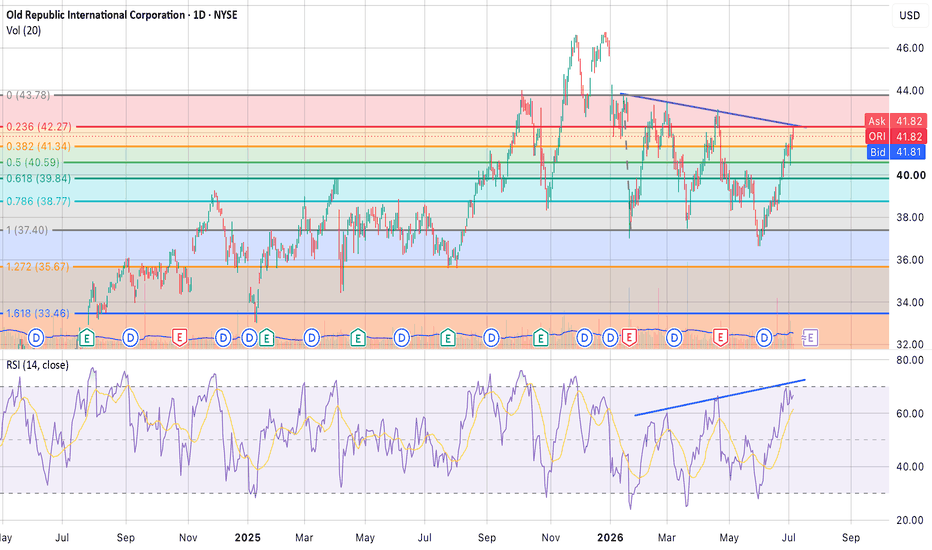932x550 pixels.
Task: Select the Fibonacci level label 1.272 (35.67)
Action: point(37,267)
